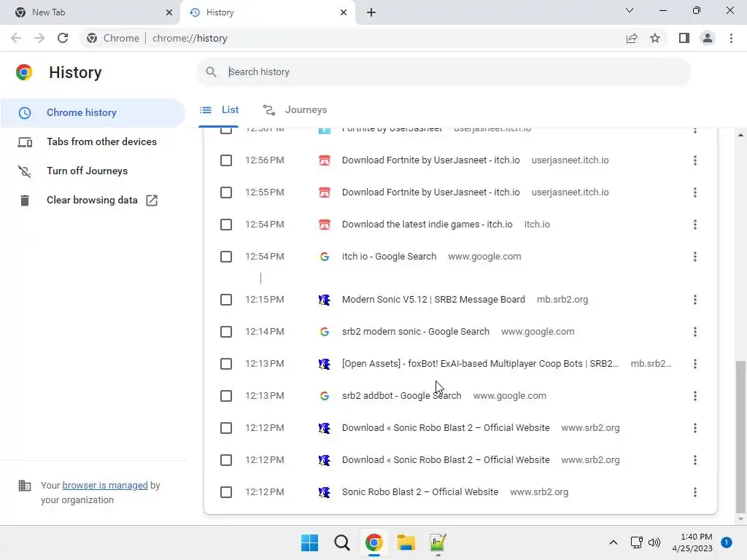The image size is (747, 560).
Task: Open actions menu for 12:55 PM Fortnite entry
Action: pyautogui.click(x=695, y=192)
